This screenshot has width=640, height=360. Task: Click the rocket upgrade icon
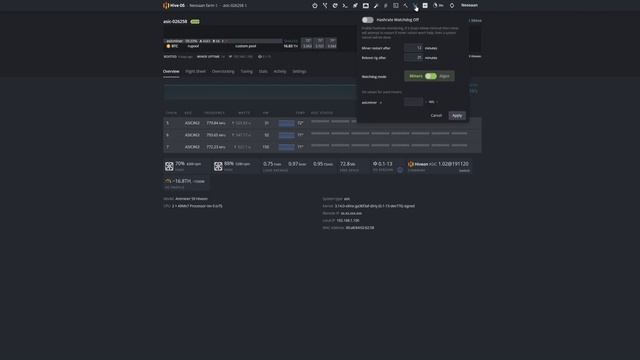355,6
